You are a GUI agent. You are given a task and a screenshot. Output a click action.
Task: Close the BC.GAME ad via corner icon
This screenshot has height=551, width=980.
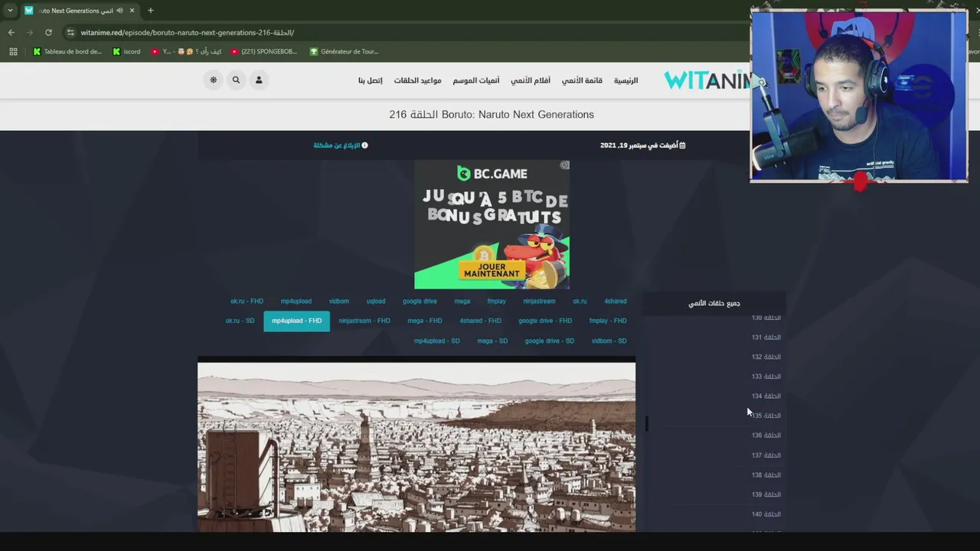coord(564,165)
